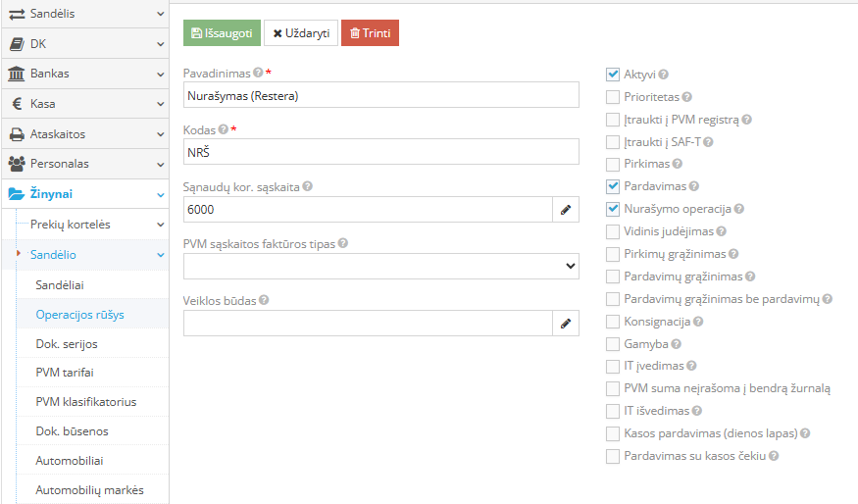Save the form with Išsaugoti button

(x=222, y=32)
